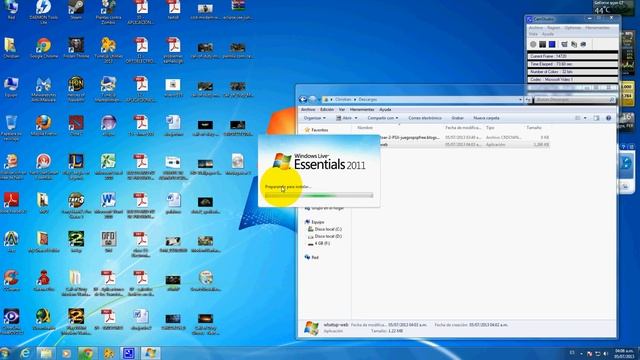Click the Windows Explorer folder taskbar icon
The height and width of the screenshot is (360, 640).
coord(45,353)
